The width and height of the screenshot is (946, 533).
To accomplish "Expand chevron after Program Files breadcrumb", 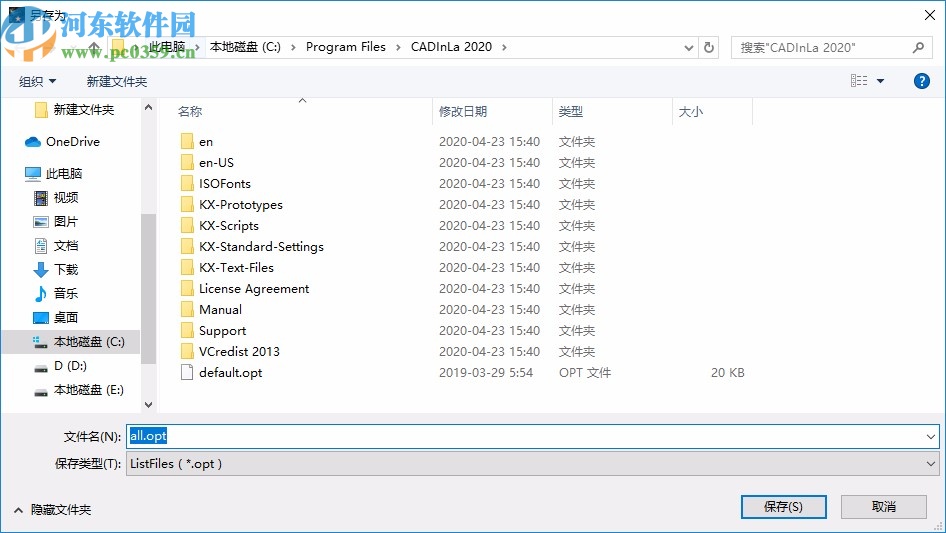I will [x=398, y=47].
